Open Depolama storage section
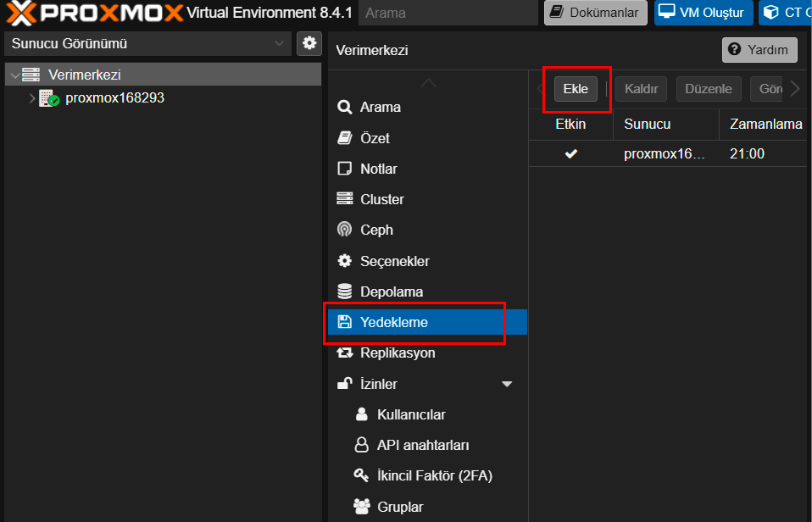 point(391,292)
